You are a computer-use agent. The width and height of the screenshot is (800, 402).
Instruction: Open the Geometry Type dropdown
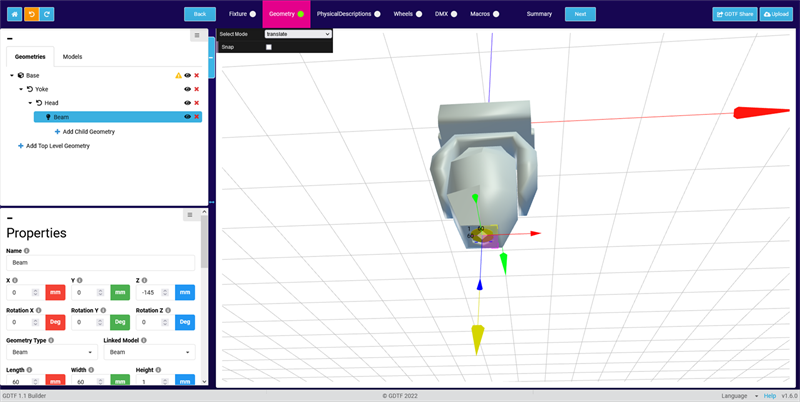(x=50, y=352)
